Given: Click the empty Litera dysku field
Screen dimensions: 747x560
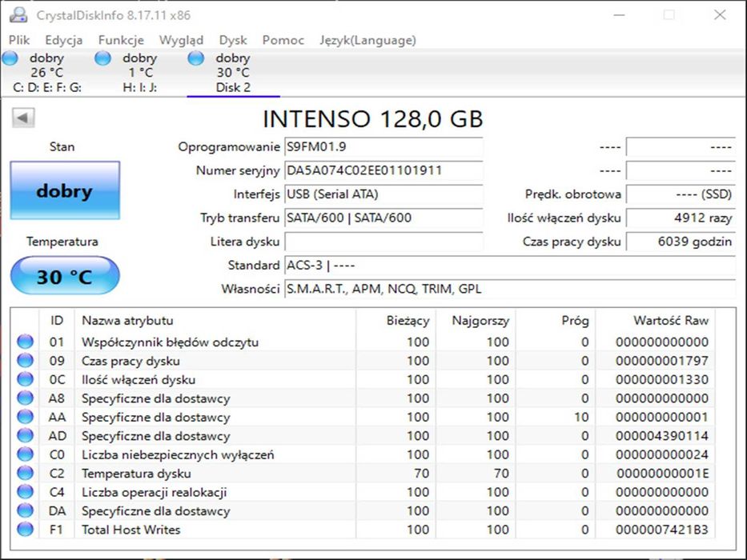Looking at the screenshot, I should coord(384,242).
